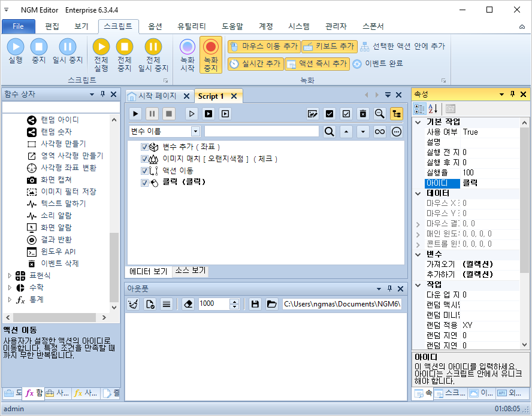
Task: Click categorized view icon in 속성 panel
Action: pos(419,109)
